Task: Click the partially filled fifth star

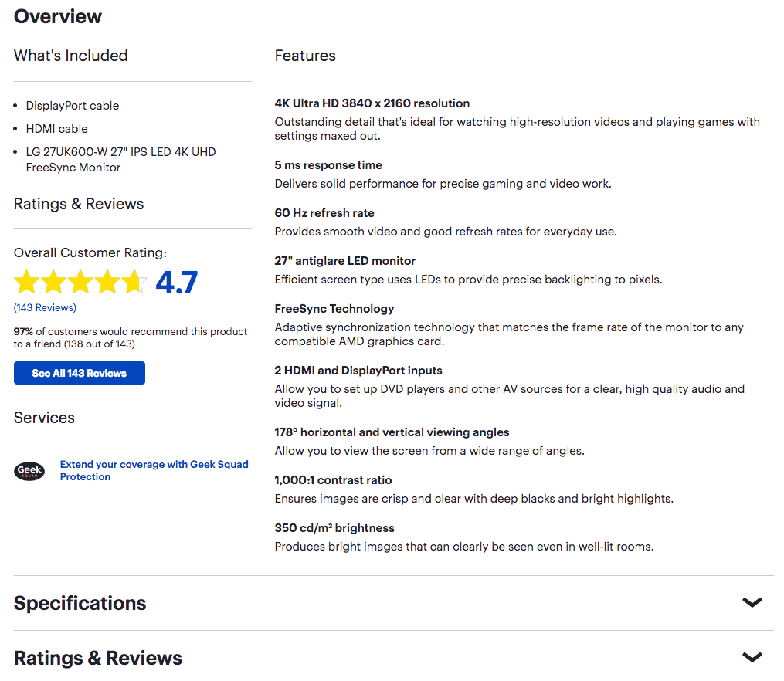Action: [x=134, y=282]
